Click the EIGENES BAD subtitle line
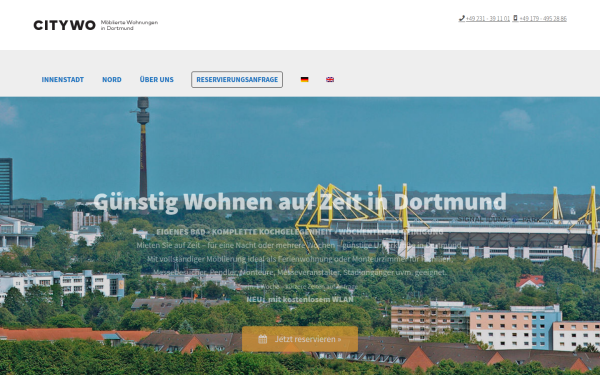The image size is (600, 375). click(x=300, y=232)
